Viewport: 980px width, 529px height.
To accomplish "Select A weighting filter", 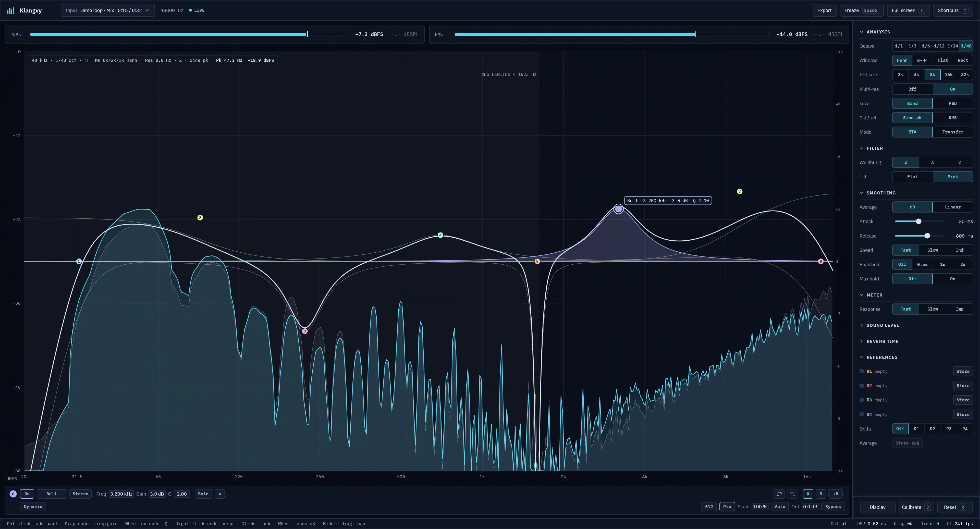I will pyautogui.click(x=933, y=162).
